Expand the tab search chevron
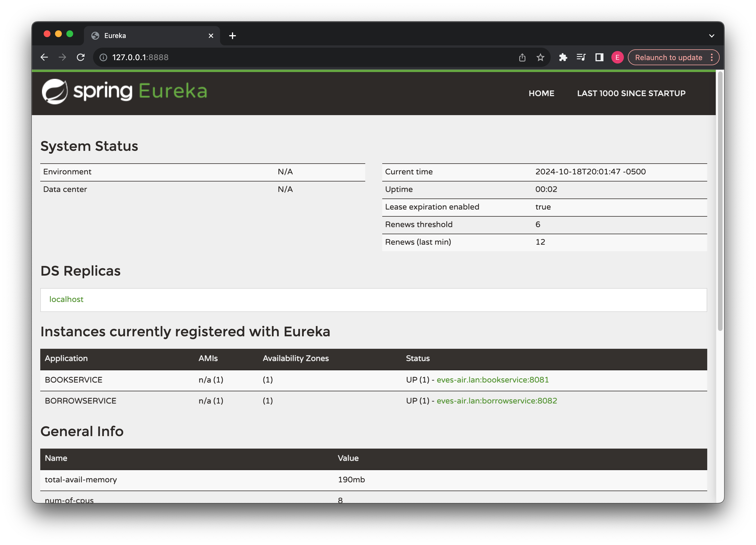Image resolution: width=756 pixels, height=545 pixels. 711,36
